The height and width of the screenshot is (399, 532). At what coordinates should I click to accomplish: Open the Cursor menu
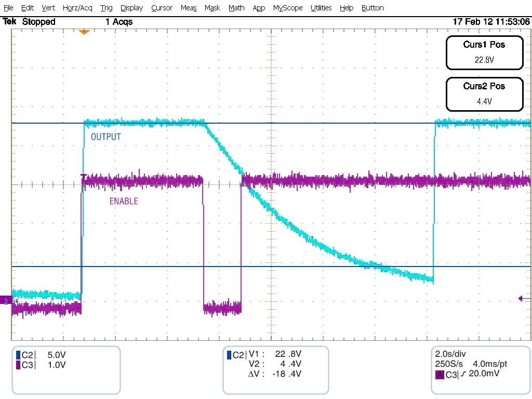pos(162,8)
